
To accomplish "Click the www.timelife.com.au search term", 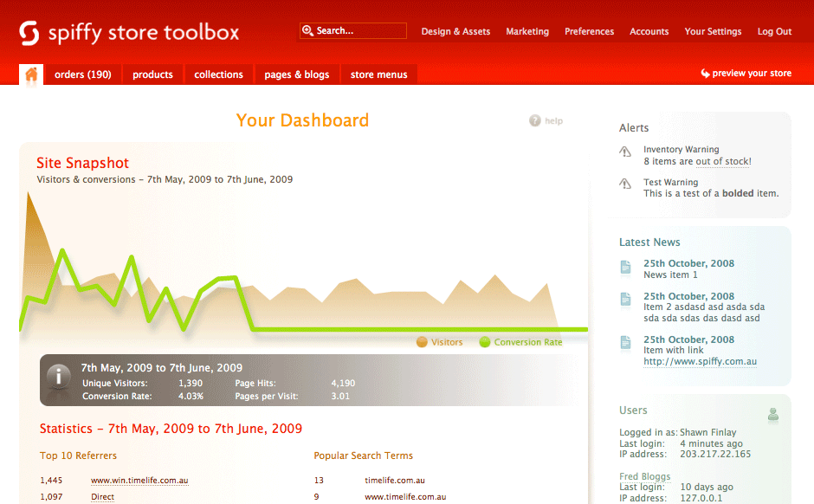I will pyautogui.click(x=405, y=497).
